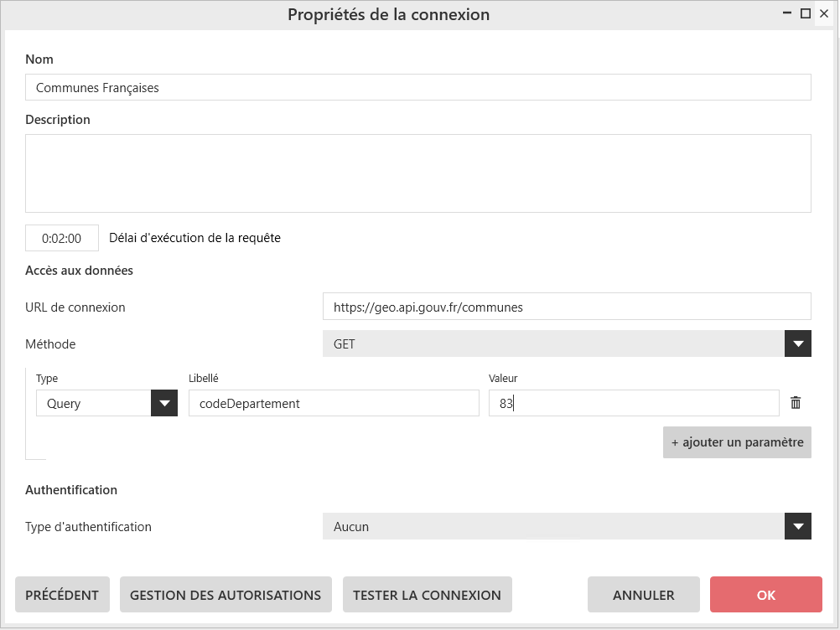The image size is (840, 630).
Task: Edit the Libellé field with codeDepartement
Action: click(x=334, y=403)
